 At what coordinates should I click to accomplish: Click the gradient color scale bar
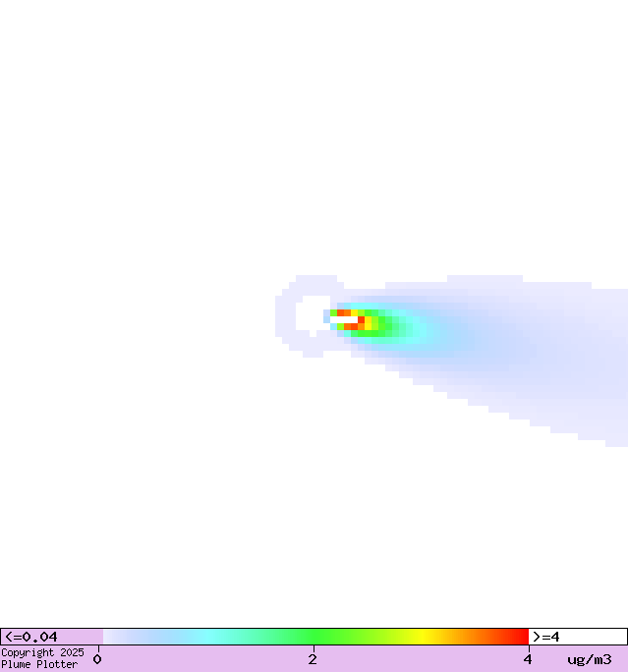tap(315, 637)
